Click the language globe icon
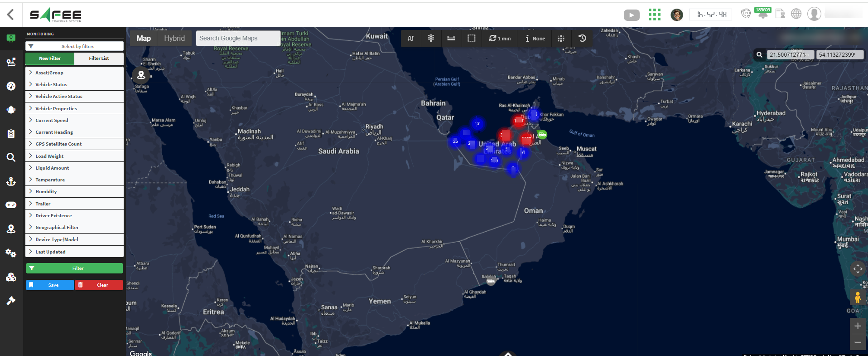 (796, 14)
